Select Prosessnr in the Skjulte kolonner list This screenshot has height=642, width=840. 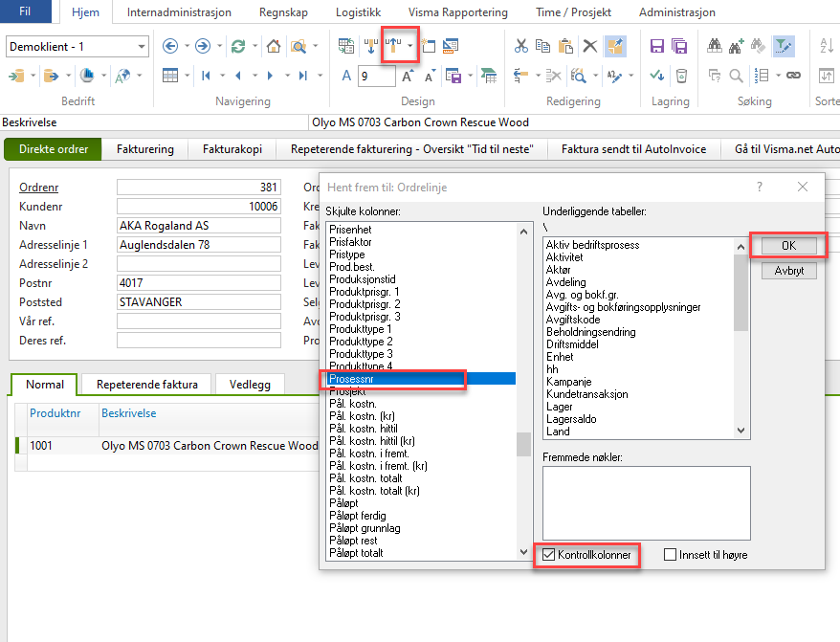coord(422,379)
